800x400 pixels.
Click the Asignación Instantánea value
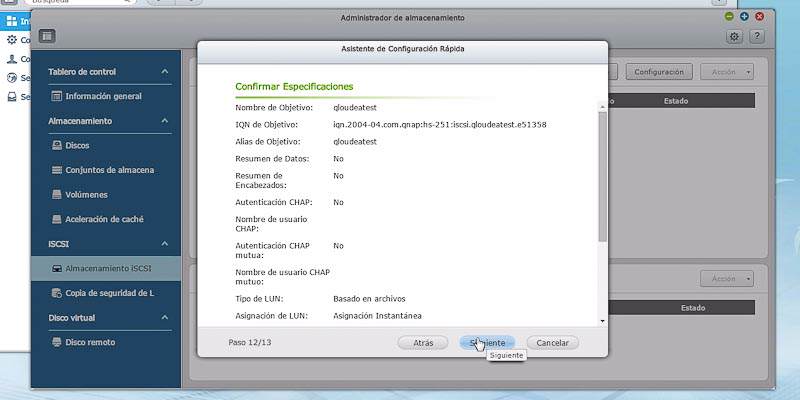click(378, 316)
